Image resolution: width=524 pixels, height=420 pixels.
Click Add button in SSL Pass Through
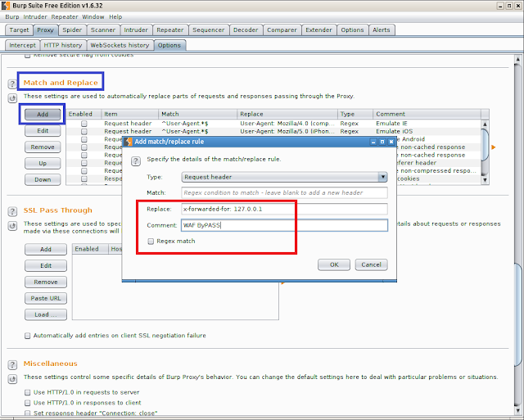(46, 249)
